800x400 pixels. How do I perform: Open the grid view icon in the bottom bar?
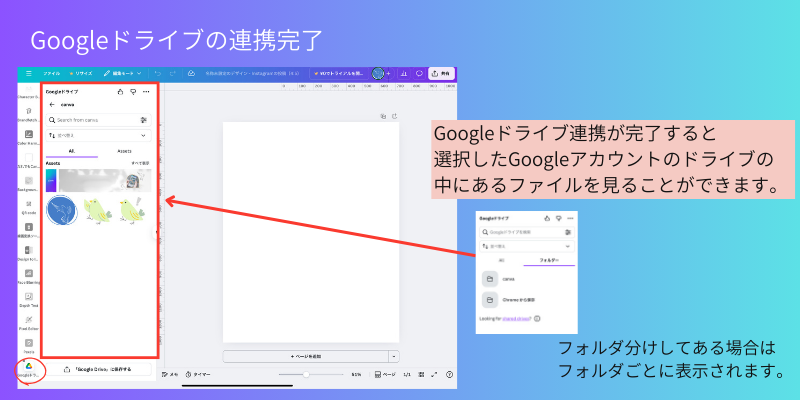click(x=420, y=374)
